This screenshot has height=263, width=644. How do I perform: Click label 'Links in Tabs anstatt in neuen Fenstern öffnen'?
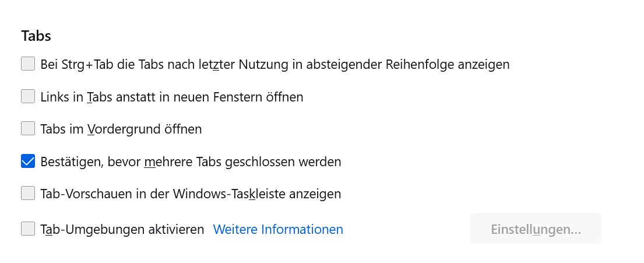(172, 97)
